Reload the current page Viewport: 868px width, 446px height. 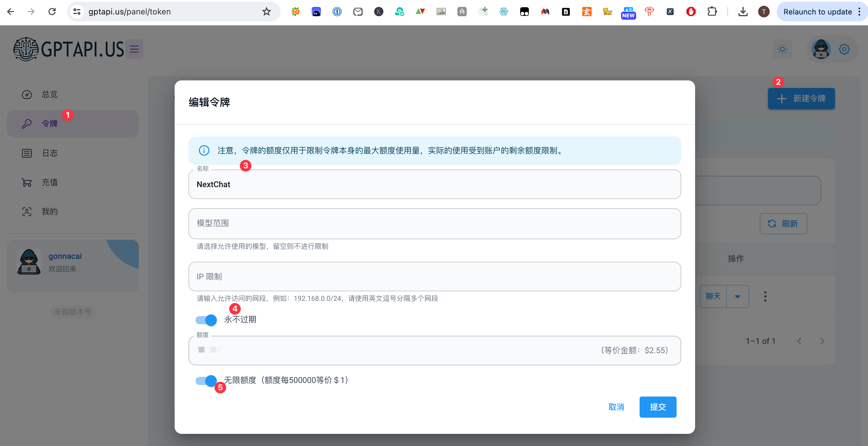(x=52, y=12)
